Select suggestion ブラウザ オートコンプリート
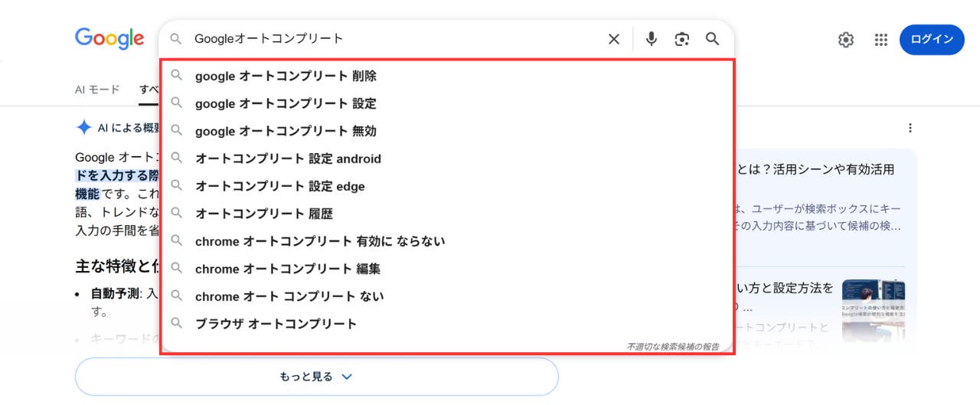Image resolution: width=980 pixels, height=405 pixels. coord(447,324)
